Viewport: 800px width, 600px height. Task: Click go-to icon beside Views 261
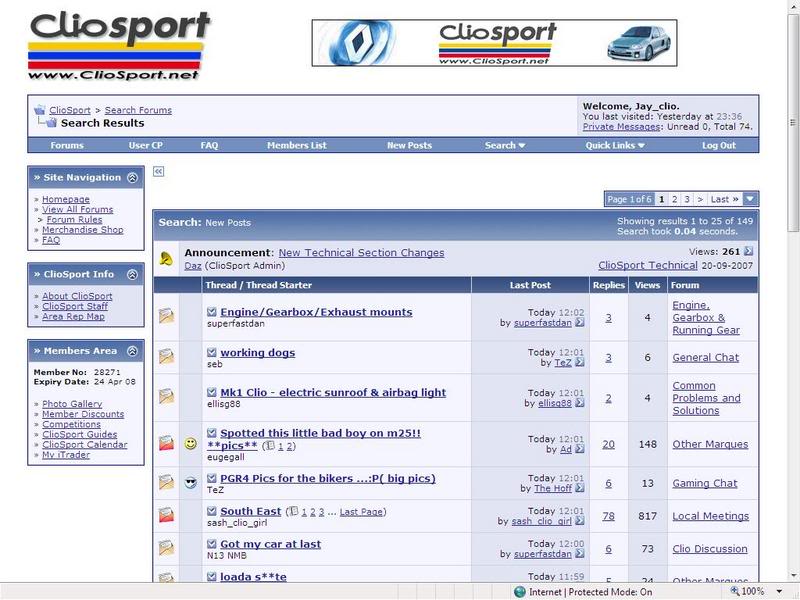click(x=748, y=251)
